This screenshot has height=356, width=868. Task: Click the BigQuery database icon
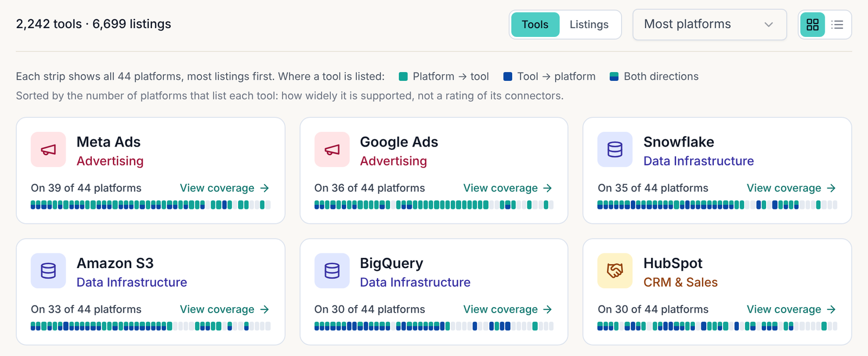click(x=332, y=271)
